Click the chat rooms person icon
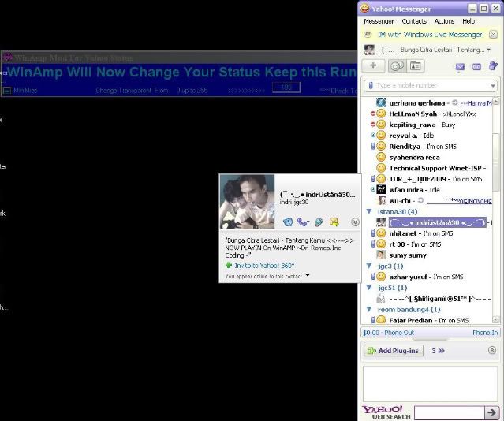Image resolution: width=504 pixels, height=421 pixels. [x=493, y=66]
